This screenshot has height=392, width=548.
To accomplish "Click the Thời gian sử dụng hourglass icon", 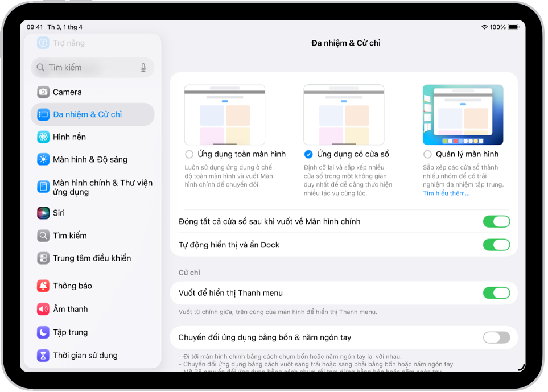I will pos(43,355).
